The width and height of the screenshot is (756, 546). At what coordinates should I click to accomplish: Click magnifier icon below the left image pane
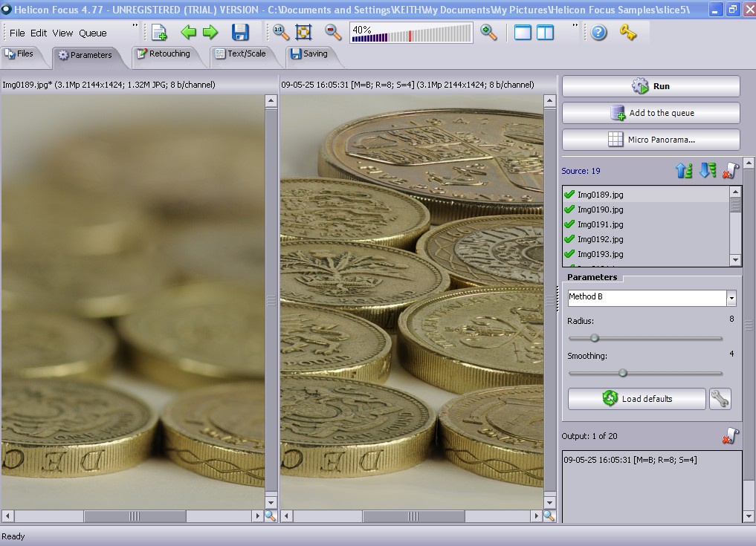(x=270, y=516)
